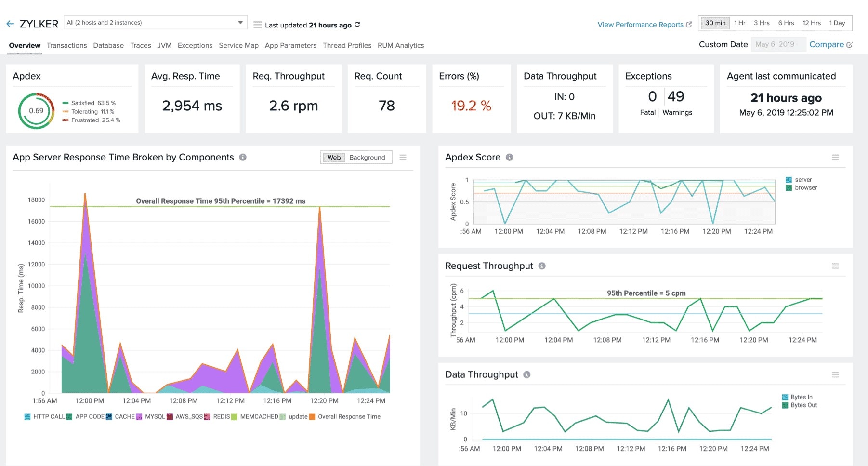Expand the App Server Response chart menu
868x466 pixels.
(x=403, y=158)
